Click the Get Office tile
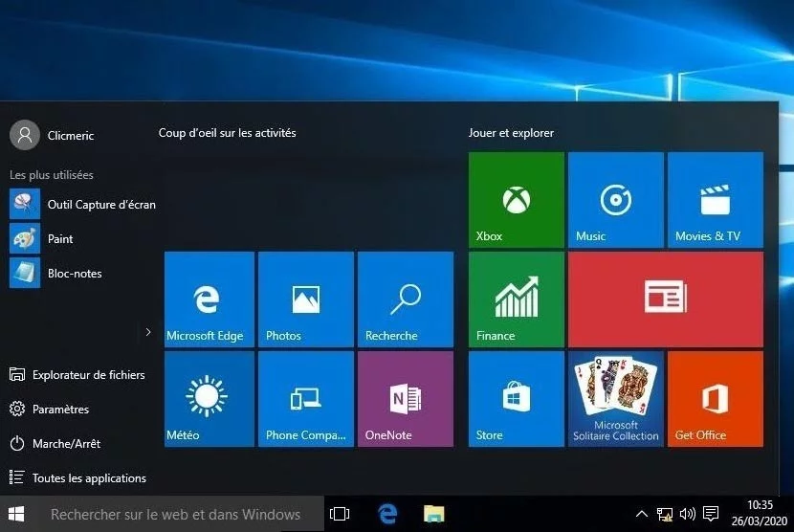Viewport: 794px width, 532px height. click(715, 399)
